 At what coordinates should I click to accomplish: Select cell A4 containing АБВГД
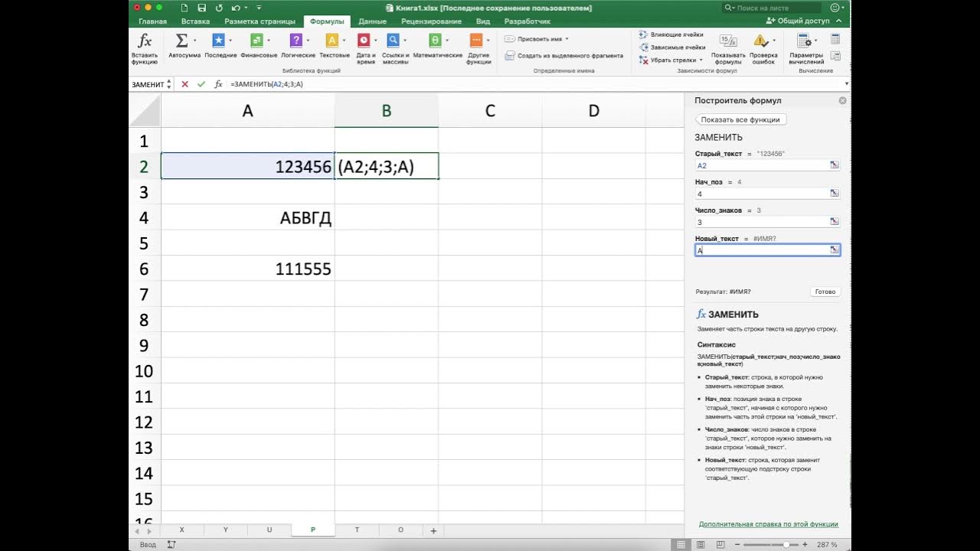pos(247,217)
